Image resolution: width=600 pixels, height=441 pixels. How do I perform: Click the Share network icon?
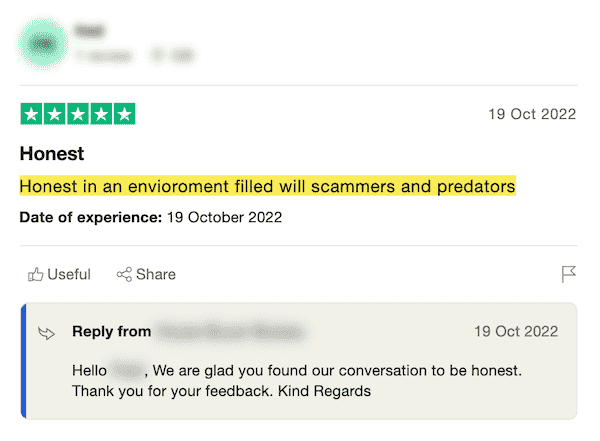124,274
